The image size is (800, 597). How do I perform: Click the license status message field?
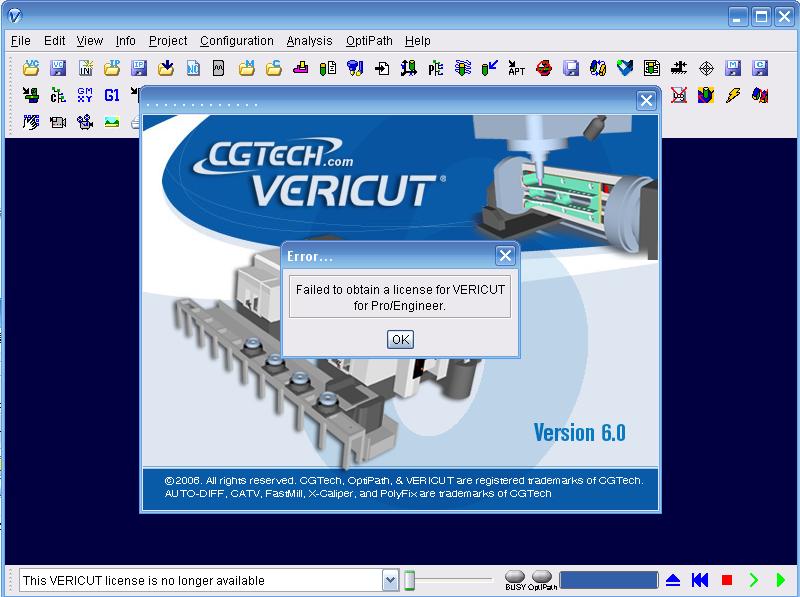point(202,580)
